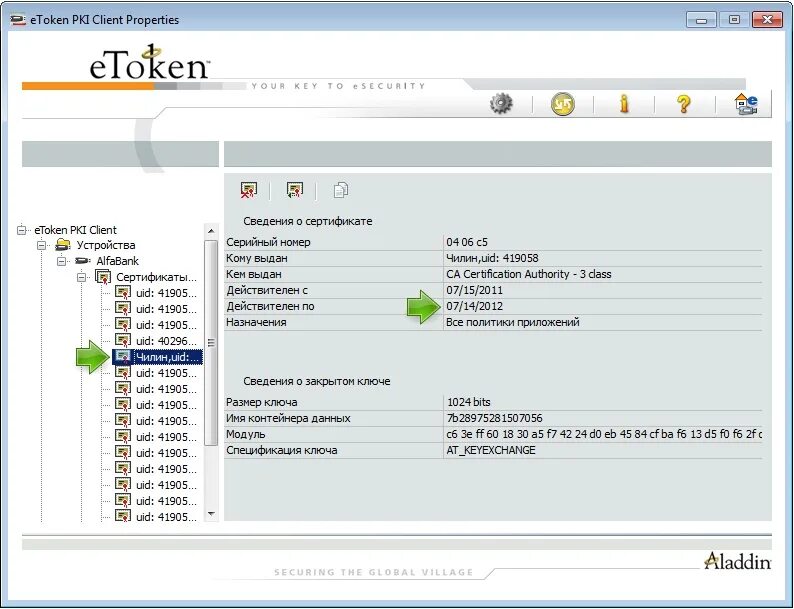Click the export certificate icon
The width and height of the screenshot is (794, 609).
point(294,190)
